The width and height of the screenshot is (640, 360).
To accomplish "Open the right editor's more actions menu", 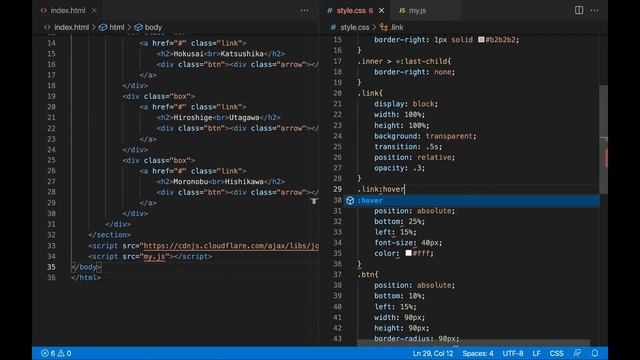I will coord(594,10).
